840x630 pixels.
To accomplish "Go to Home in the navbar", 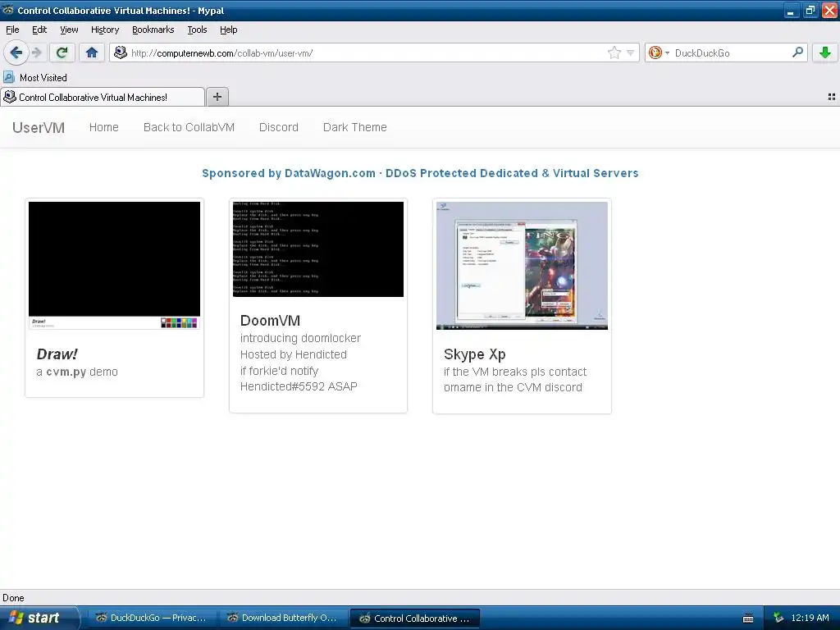I will pos(104,127).
